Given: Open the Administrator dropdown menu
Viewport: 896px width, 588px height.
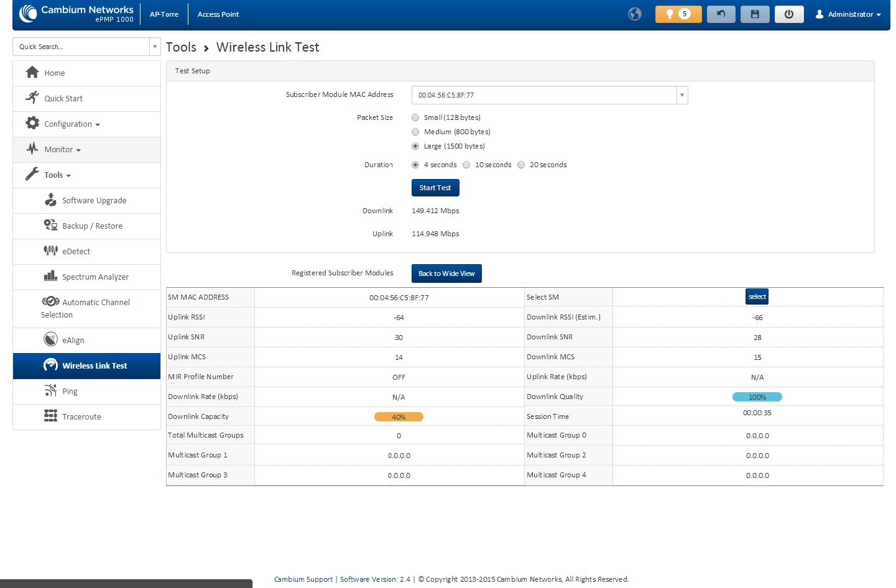Looking at the screenshot, I should (x=849, y=14).
